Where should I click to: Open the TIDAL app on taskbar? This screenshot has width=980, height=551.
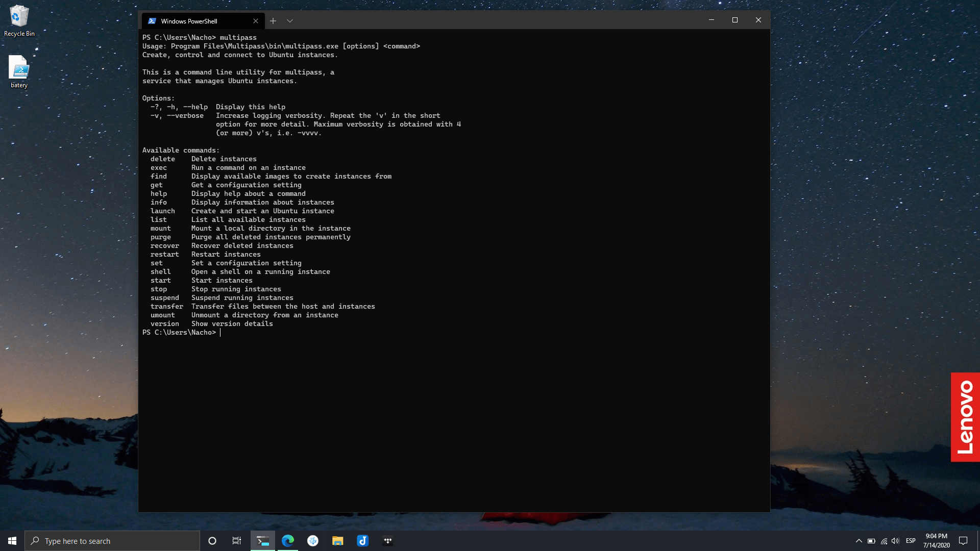point(388,541)
